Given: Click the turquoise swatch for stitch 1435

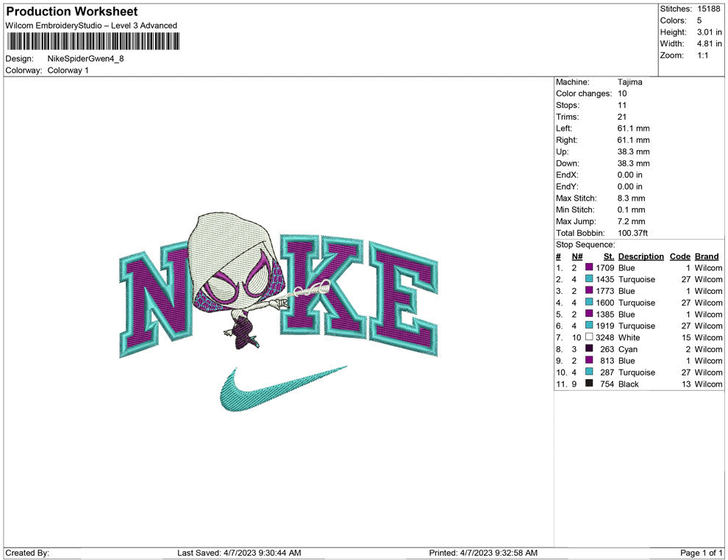Looking at the screenshot, I should click(589, 279).
